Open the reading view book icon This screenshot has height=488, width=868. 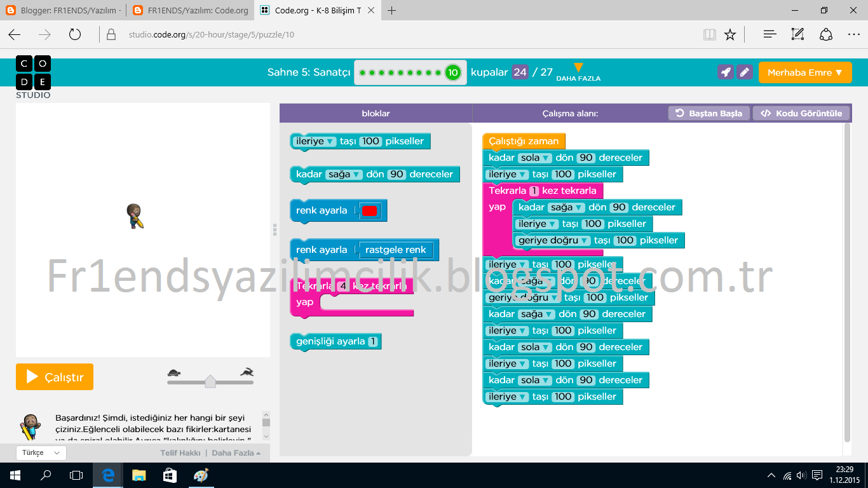710,34
